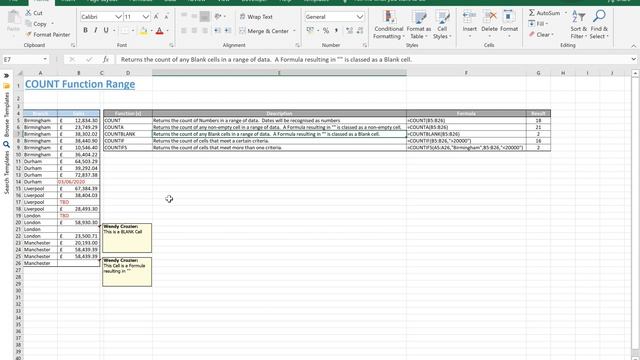640x360 pixels.
Task: Increase the font size
Action: (x=156, y=17)
